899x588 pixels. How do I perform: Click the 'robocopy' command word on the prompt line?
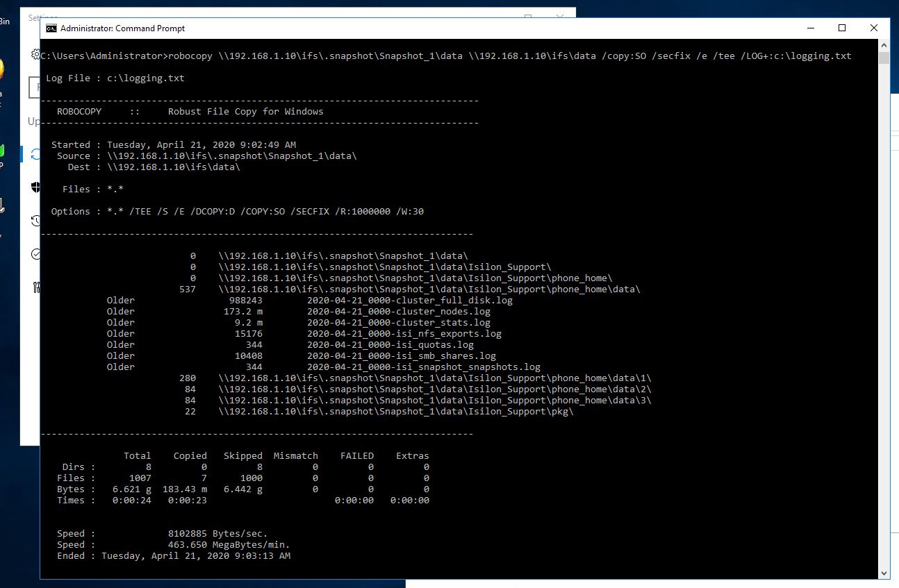pos(190,56)
